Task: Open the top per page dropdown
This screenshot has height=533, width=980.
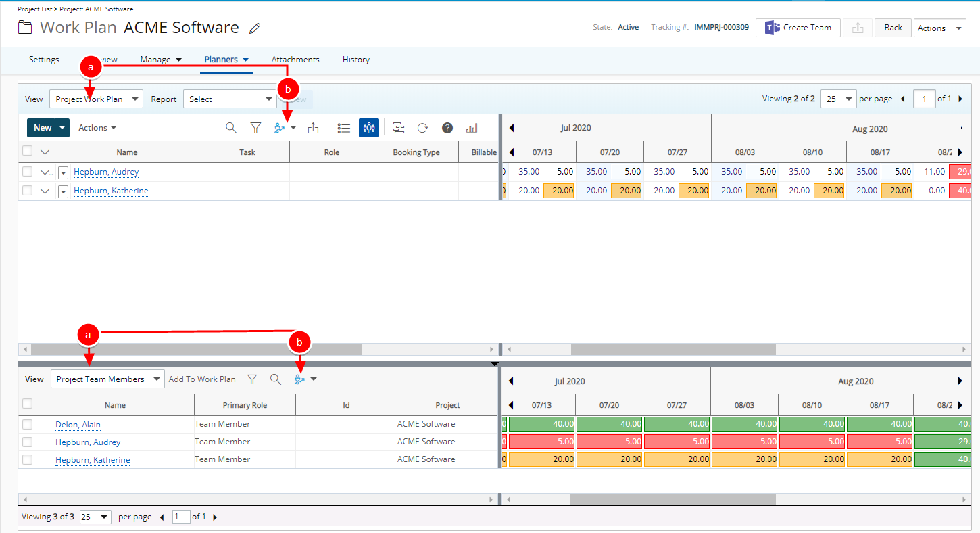Action: tap(838, 99)
